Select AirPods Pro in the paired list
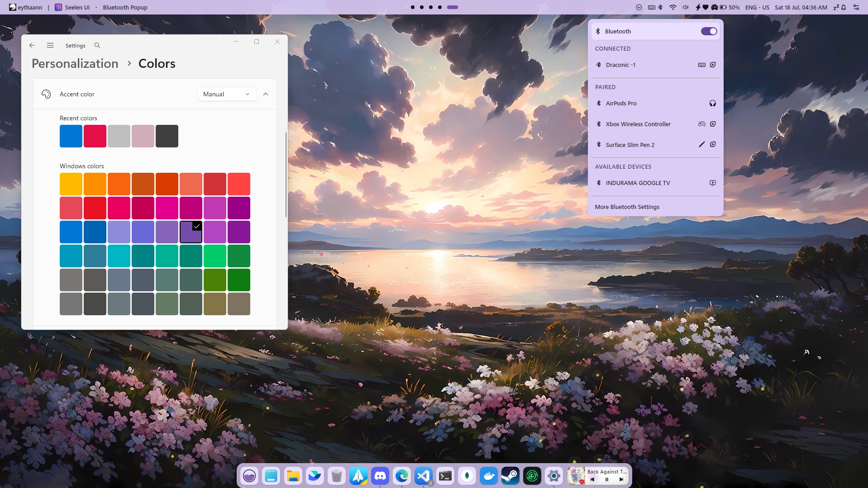This screenshot has width=868, height=488. point(655,103)
